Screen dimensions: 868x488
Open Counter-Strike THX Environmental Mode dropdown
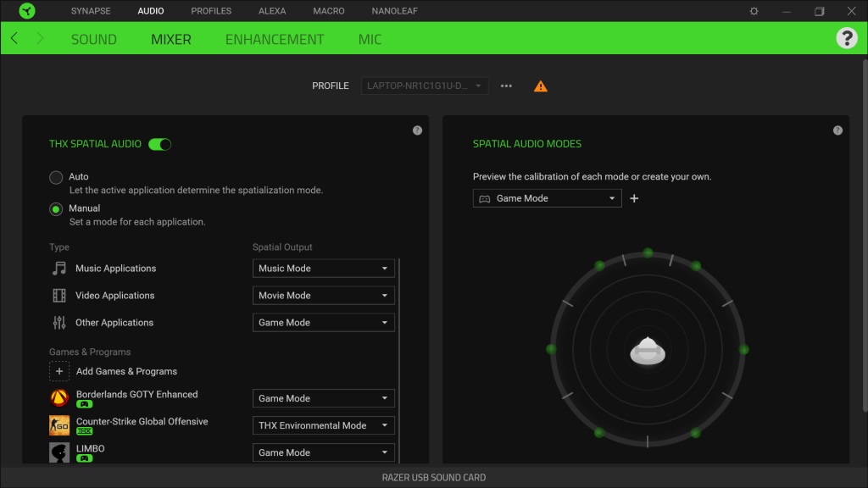pyautogui.click(x=323, y=425)
